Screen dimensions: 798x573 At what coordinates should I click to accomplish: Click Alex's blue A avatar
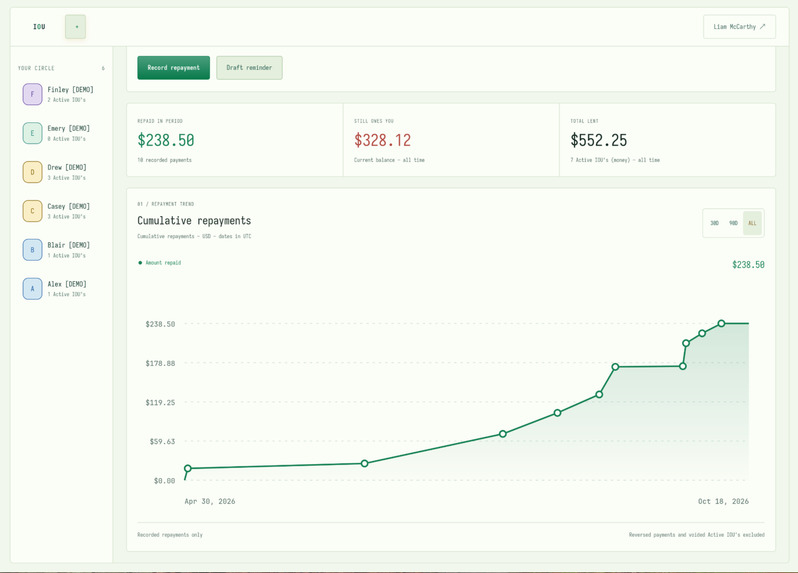(x=33, y=289)
